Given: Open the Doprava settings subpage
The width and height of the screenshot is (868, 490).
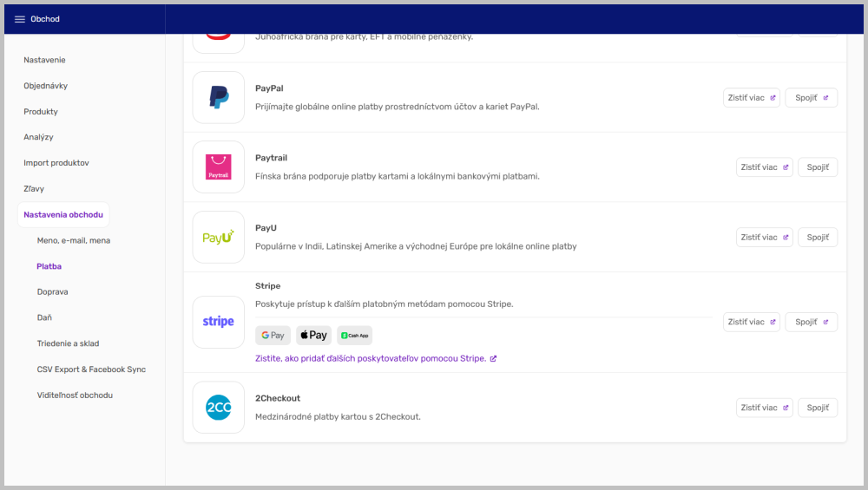Looking at the screenshot, I should tap(52, 292).
